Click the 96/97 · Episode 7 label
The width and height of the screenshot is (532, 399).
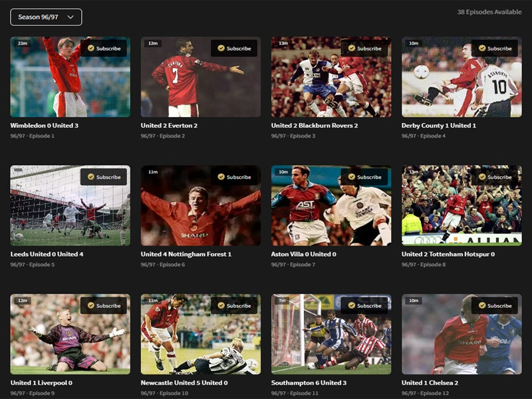tap(293, 264)
